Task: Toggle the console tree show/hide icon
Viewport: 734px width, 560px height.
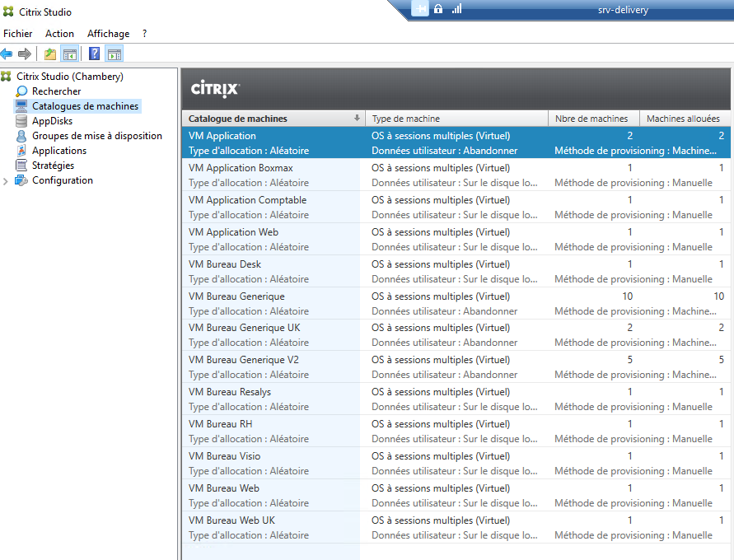Action: point(70,54)
